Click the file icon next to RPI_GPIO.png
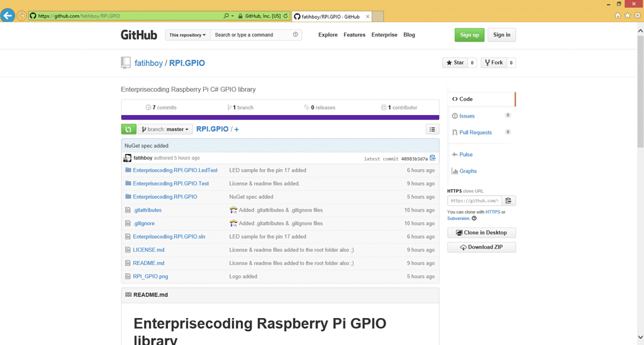Image resolution: width=644 pixels, height=345 pixels. tap(128, 277)
